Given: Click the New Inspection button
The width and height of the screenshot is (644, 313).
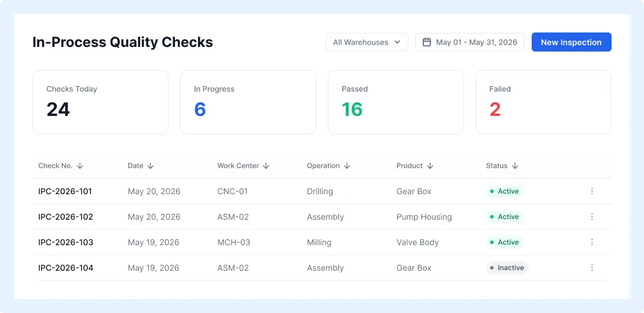Looking at the screenshot, I should point(571,42).
